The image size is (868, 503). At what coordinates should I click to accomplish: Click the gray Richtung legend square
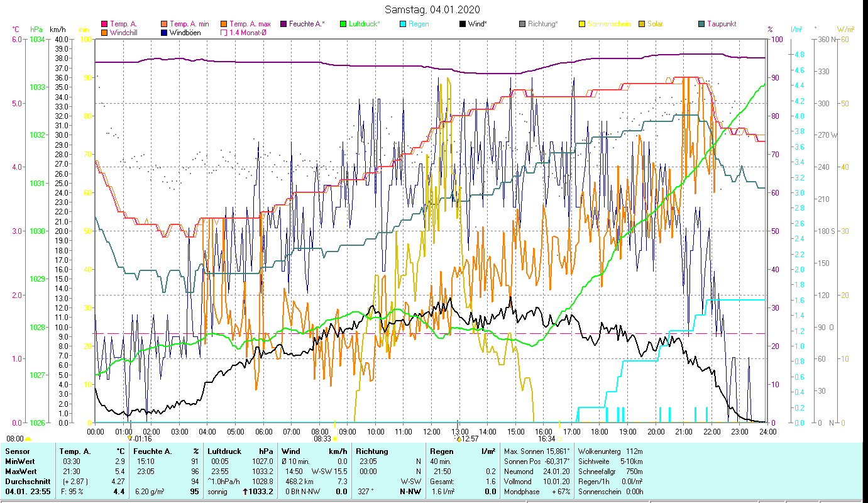pos(522,25)
